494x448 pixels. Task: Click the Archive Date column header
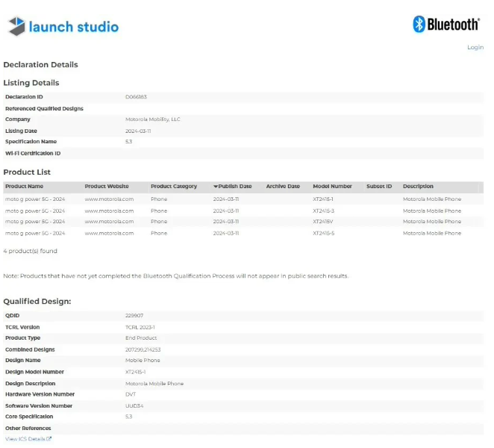283,187
